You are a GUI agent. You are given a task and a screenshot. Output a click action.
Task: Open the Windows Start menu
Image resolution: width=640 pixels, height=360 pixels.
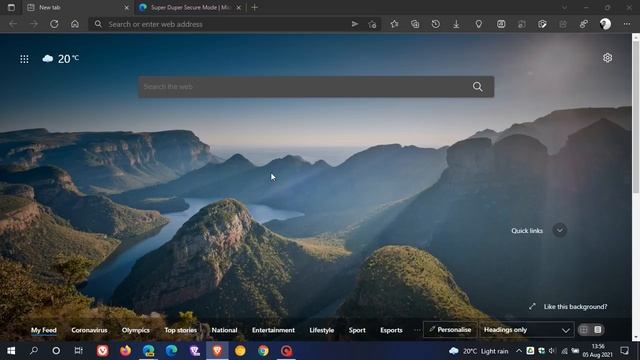[11, 351]
